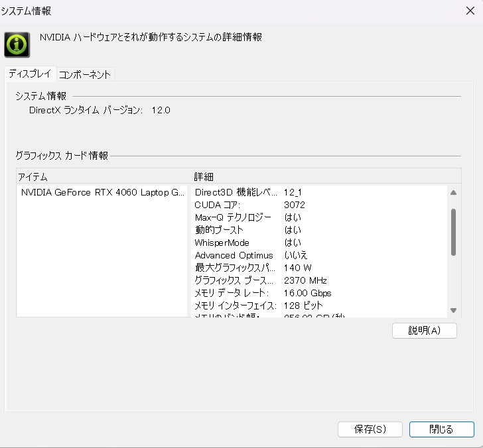Click the details list scroll down arrow
The height and width of the screenshot is (448, 483).
(x=453, y=310)
